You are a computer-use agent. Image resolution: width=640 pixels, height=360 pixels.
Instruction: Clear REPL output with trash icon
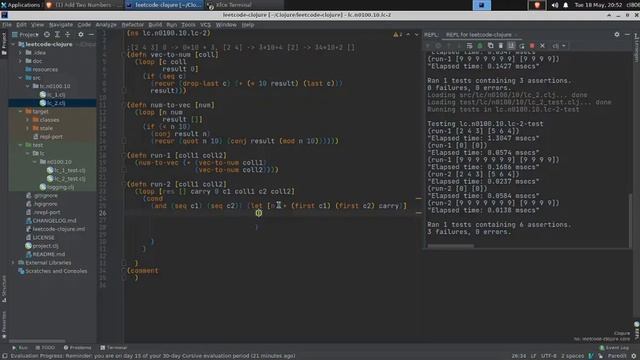pyautogui.click(x=501, y=46)
